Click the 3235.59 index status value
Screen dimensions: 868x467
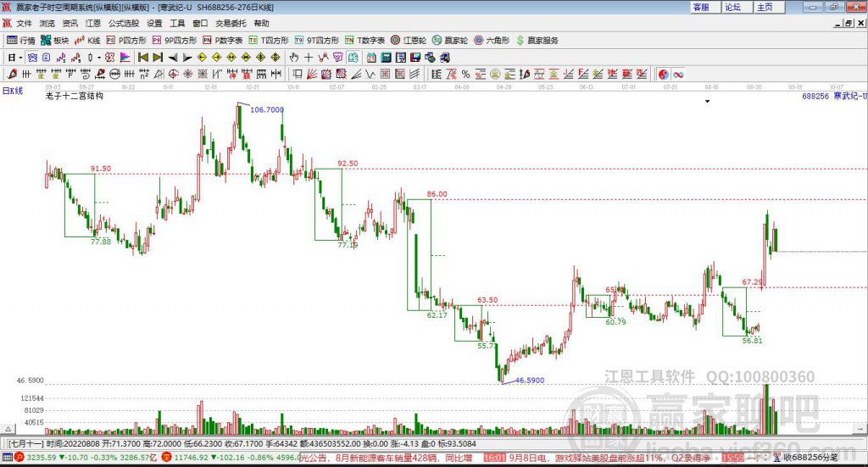[41, 458]
